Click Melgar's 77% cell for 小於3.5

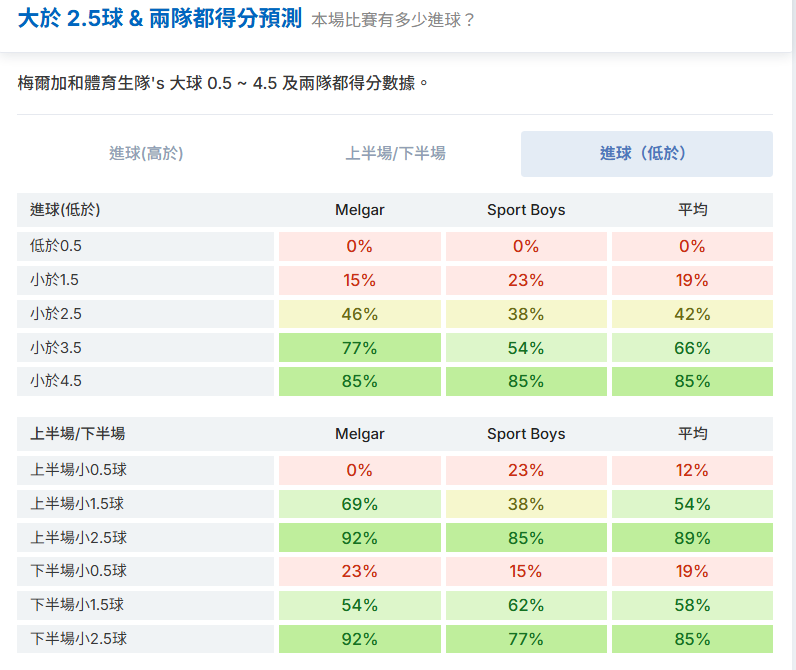[359, 348]
